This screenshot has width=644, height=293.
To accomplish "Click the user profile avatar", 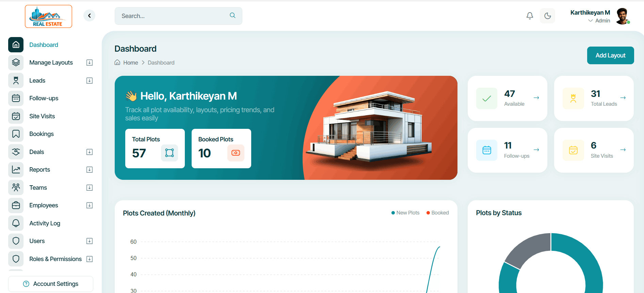I will (x=622, y=16).
